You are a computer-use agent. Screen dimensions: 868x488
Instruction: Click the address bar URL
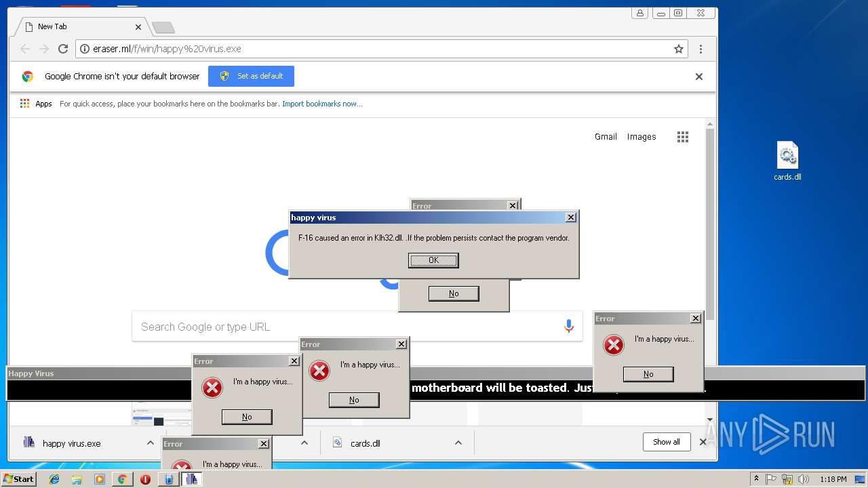coord(167,49)
